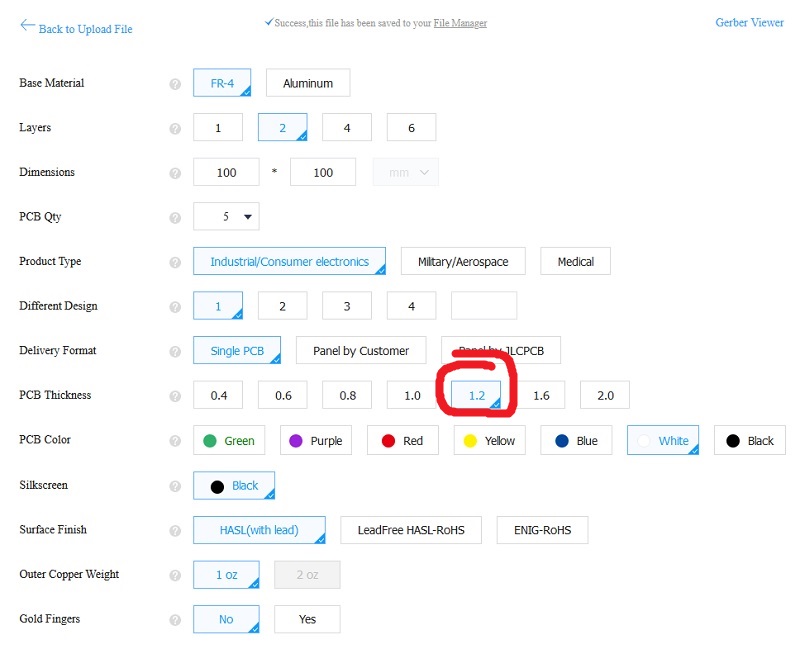Image resolution: width=800 pixels, height=649 pixels.
Task: Set PCB thickness to 0.6
Action: [x=283, y=395]
